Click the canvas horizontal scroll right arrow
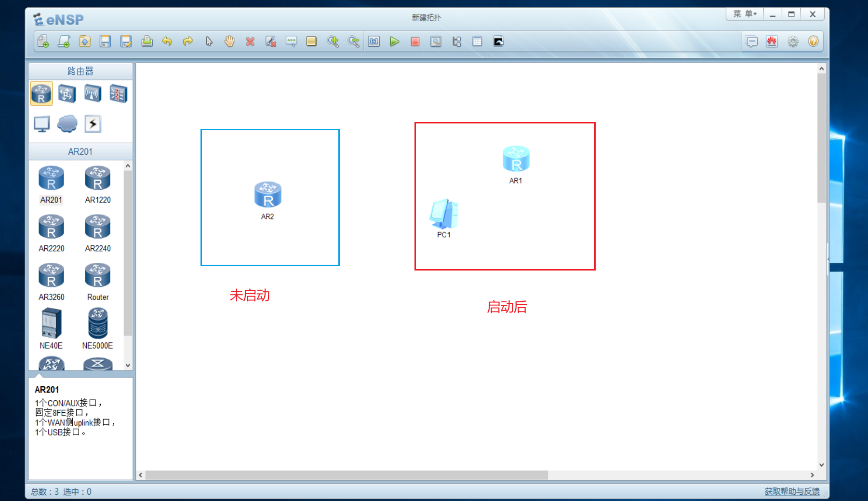Viewport: 868px width, 501px height. tap(813, 475)
